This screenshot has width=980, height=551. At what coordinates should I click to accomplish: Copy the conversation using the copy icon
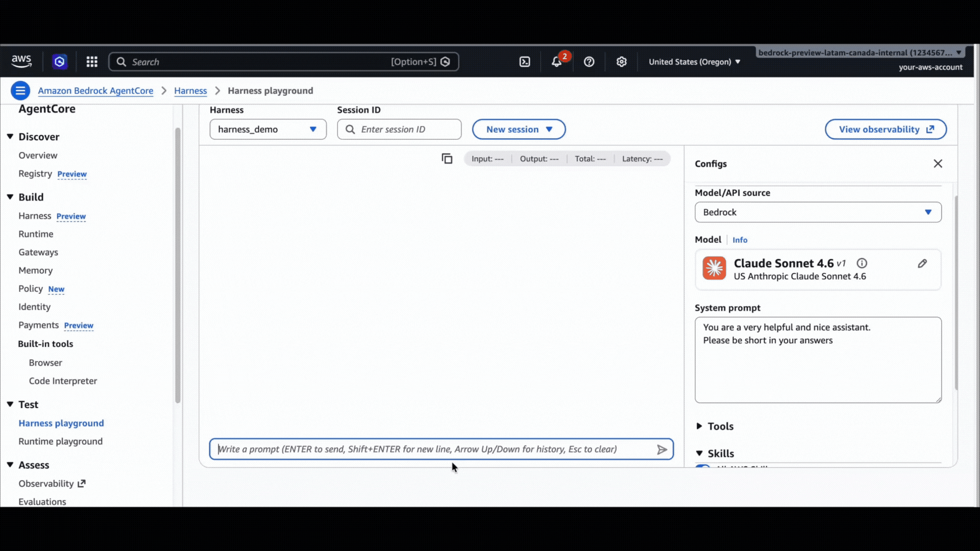pos(447,159)
